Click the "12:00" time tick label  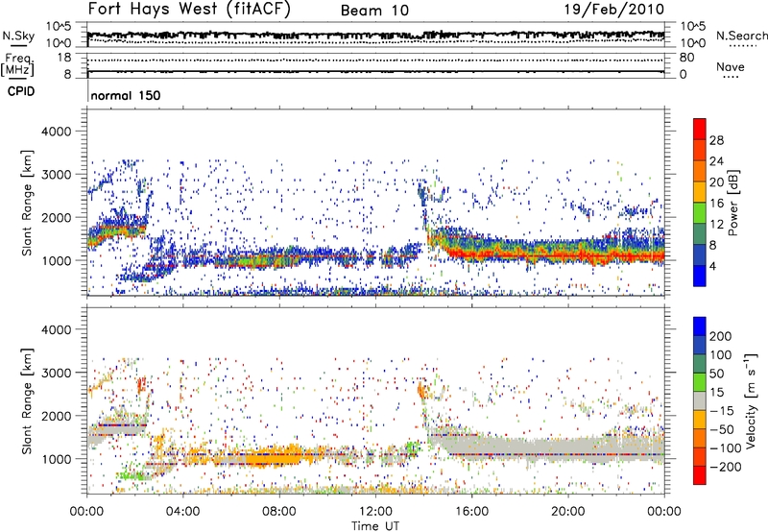coord(375,512)
